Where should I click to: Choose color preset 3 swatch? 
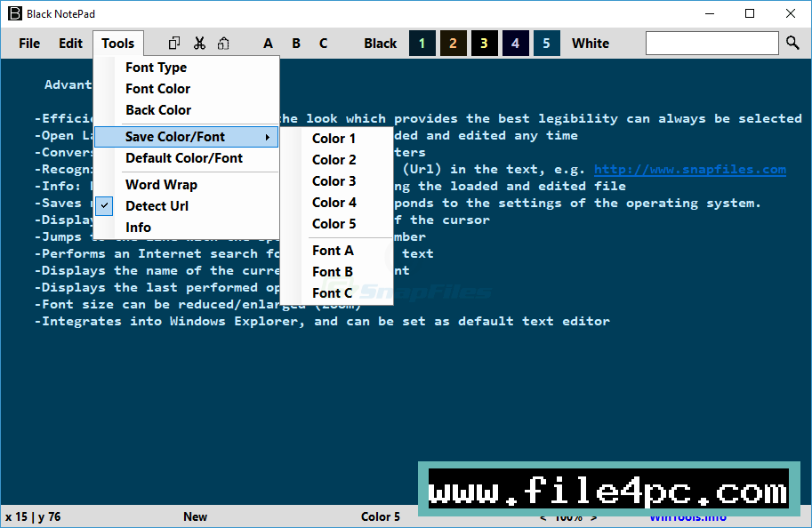pos(484,43)
